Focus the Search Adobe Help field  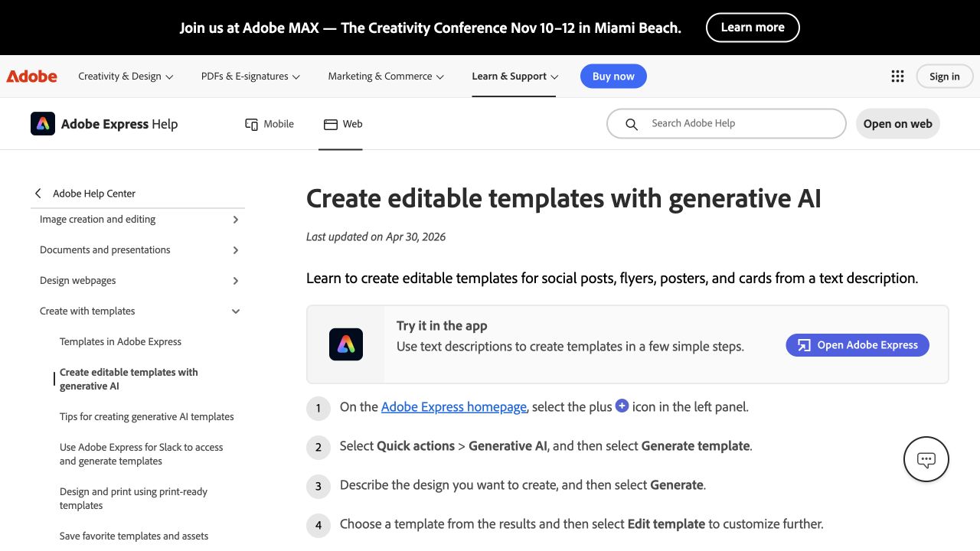coord(726,123)
